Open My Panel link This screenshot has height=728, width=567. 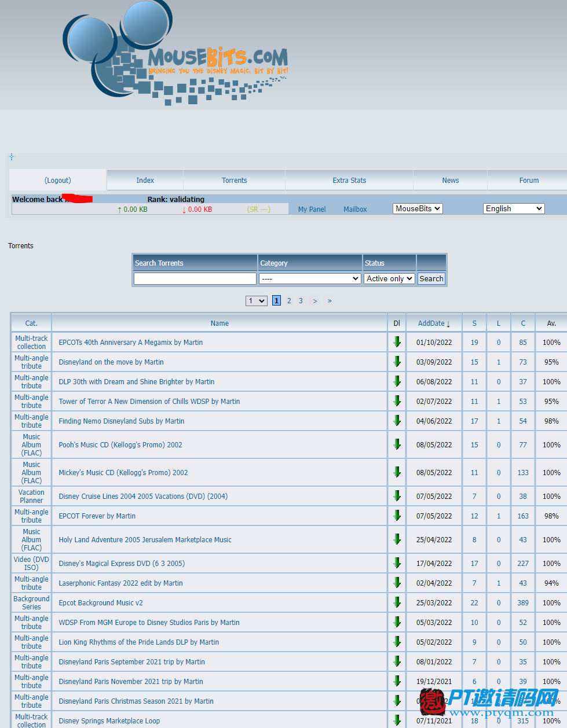click(312, 209)
